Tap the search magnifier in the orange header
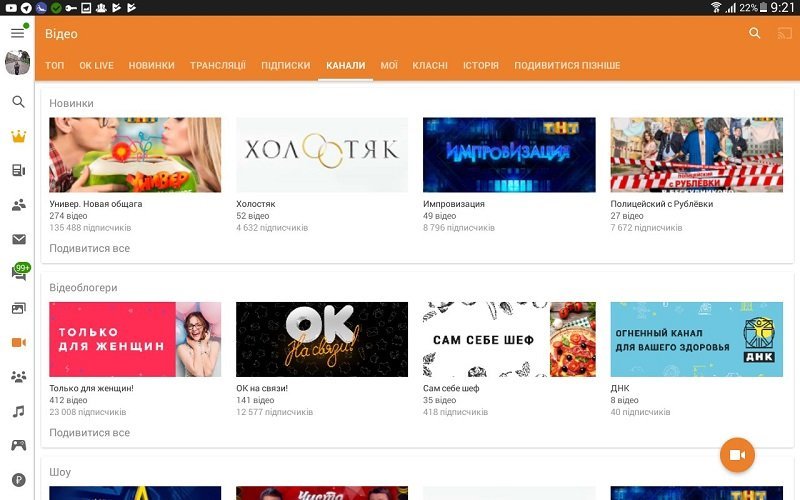The height and width of the screenshot is (500, 800). [x=755, y=33]
